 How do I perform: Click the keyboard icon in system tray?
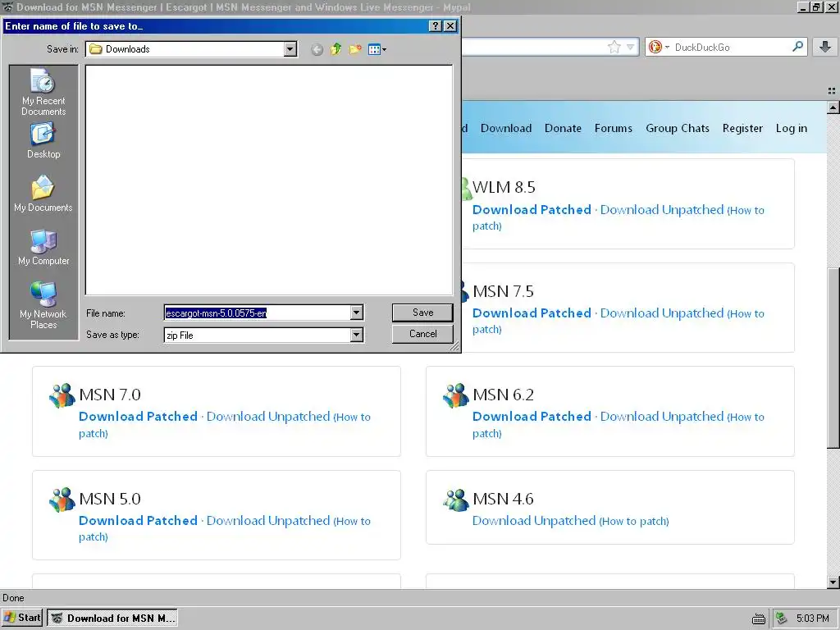(759, 619)
